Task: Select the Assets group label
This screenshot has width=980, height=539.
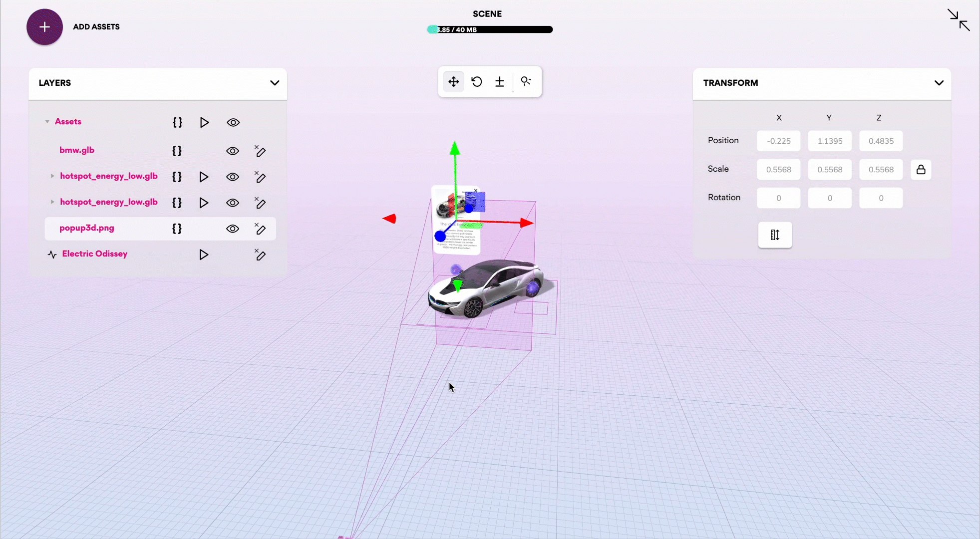Action: click(68, 122)
